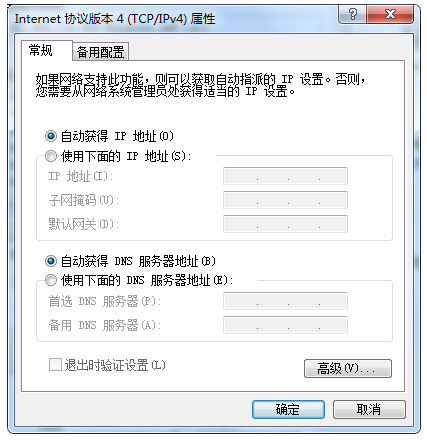Select 自动获得 IP 地址 radio button
Screen dimensions: 427x440
click(51, 136)
